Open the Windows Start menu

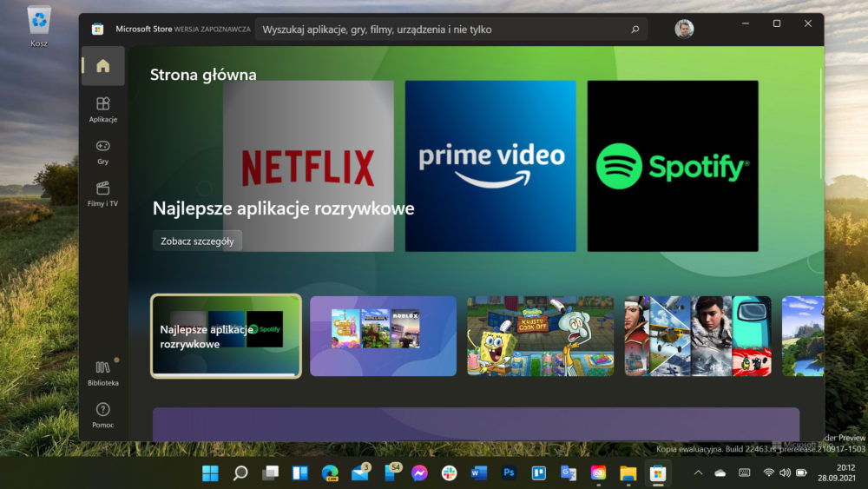click(210, 473)
